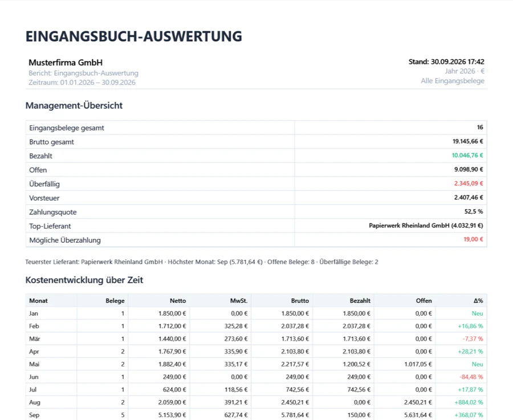513x420 pixels.
Task: Select the Musterfirma GmbH company name
Action: tap(66, 63)
